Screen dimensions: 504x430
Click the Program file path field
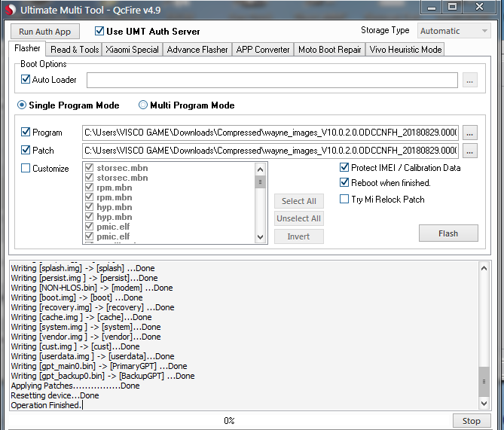pos(270,133)
